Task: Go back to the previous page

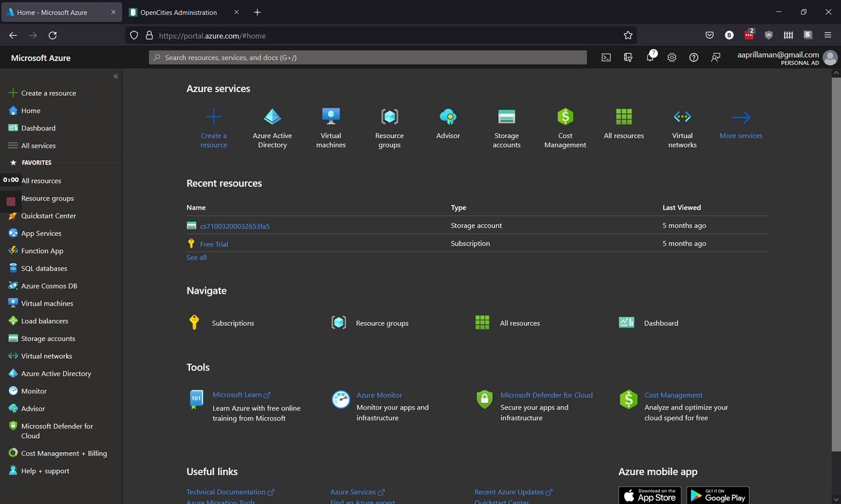Action: tap(13, 35)
